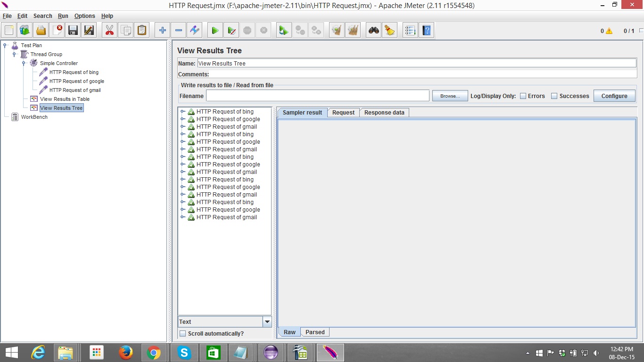The image size is (644, 362).
Task: Click the Open file folder icon
Action: (x=41, y=31)
